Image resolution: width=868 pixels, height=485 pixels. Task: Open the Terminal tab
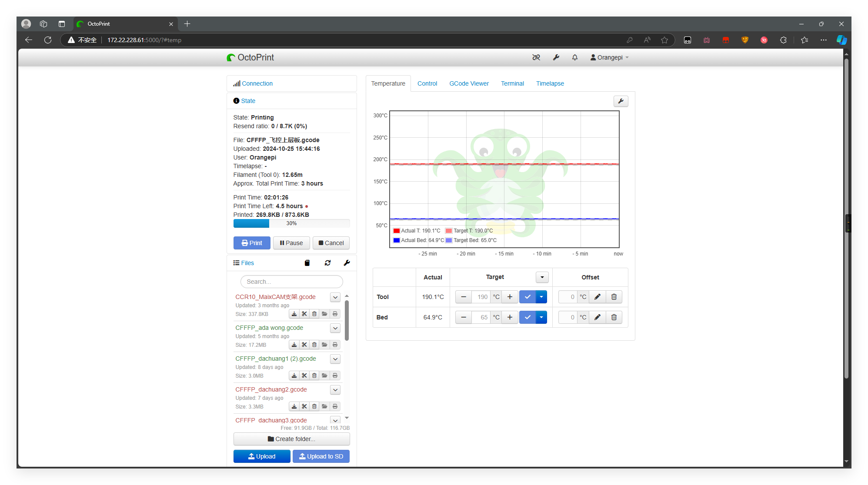coord(512,83)
